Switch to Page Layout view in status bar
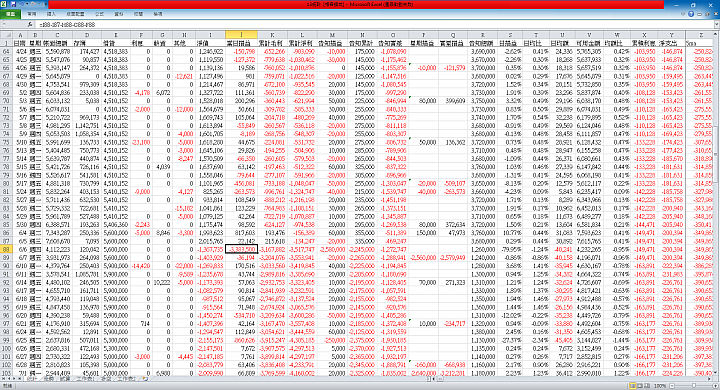720x390 pixels. [x=640, y=386]
